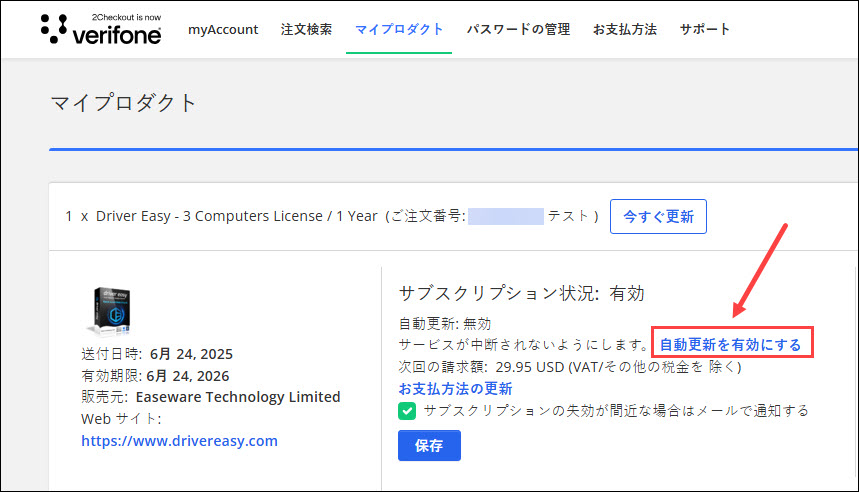Click the 自動更新を有効にする link

tap(730, 345)
